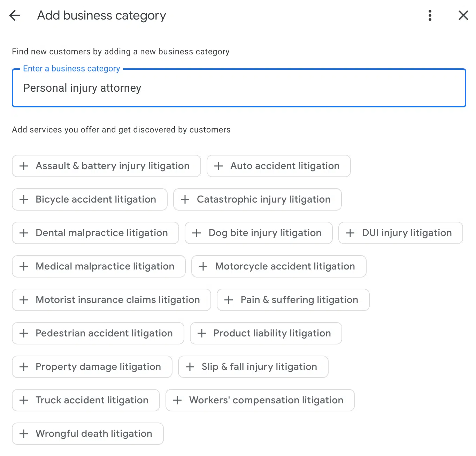
Task: Toggle Medical malpractice litigation chip
Action: click(99, 266)
